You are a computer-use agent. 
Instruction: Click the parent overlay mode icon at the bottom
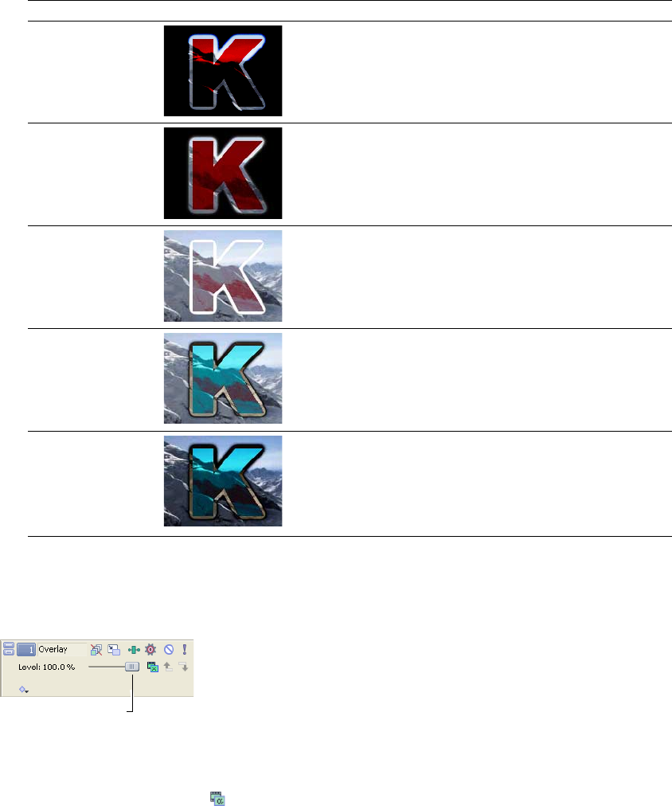click(218, 798)
